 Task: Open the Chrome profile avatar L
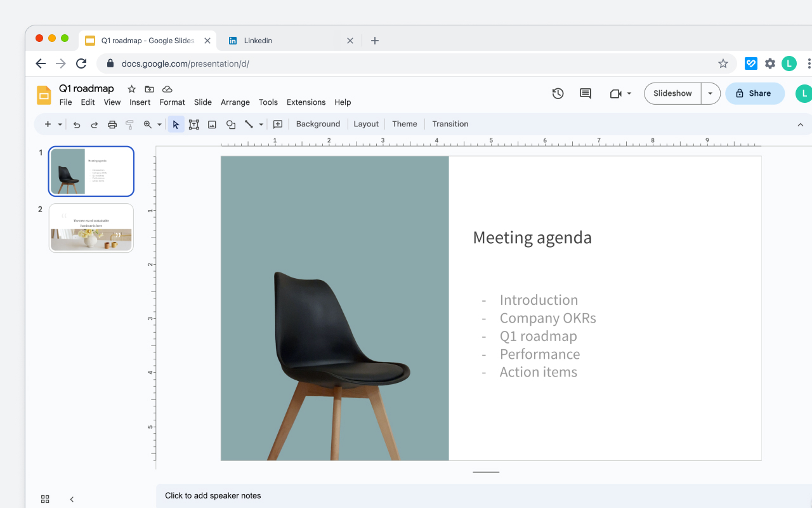click(x=789, y=63)
